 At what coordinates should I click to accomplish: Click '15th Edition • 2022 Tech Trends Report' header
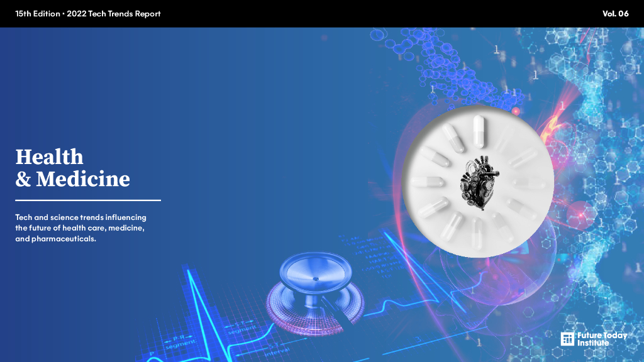[88, 14]
